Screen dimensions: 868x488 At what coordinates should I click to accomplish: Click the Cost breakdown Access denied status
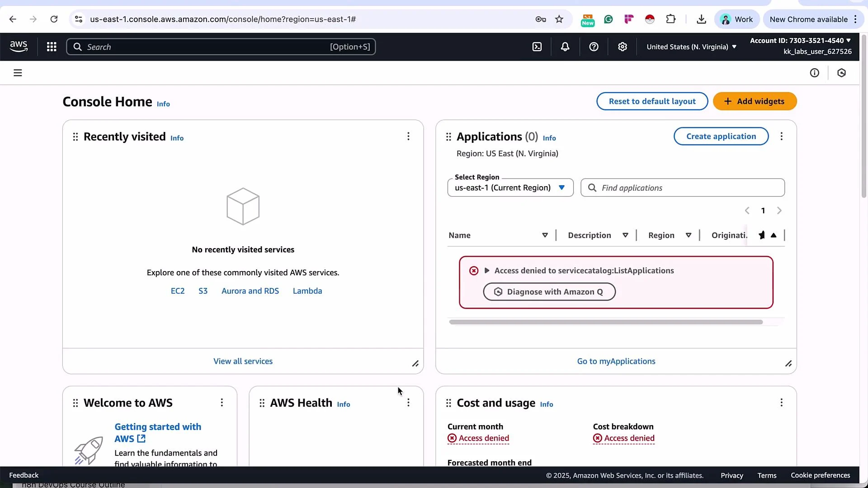point(624,438)
